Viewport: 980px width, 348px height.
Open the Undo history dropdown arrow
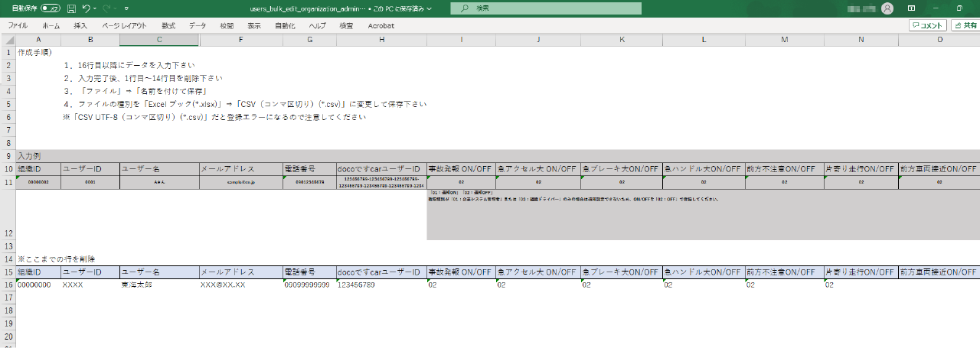coord(96,8)
